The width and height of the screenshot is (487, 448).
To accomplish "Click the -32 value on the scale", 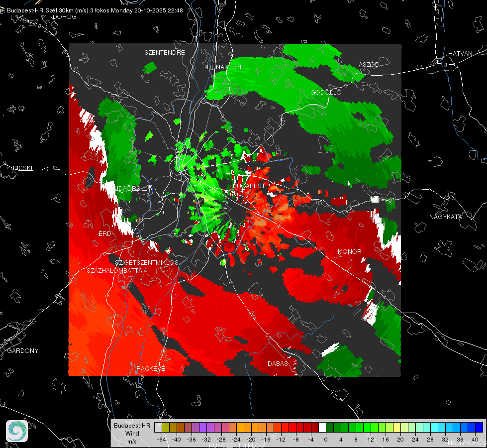I will tap(206, 440).
